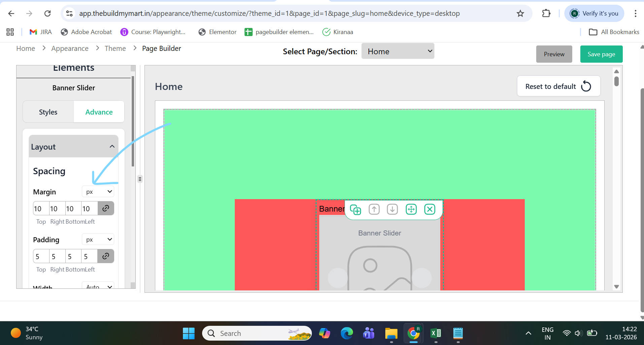Edit Padding Bottom value field
Image resolution: width=644 pixels, height=345 pixels.
point(73,256)
